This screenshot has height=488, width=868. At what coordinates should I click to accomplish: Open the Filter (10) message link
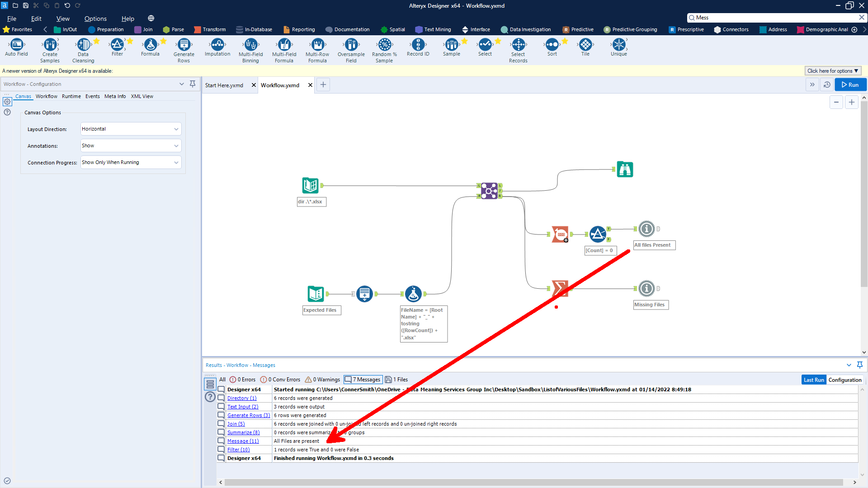[x=239, y=450]
